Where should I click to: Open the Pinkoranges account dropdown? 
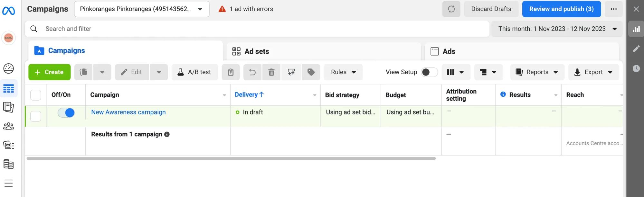[142, 9]
